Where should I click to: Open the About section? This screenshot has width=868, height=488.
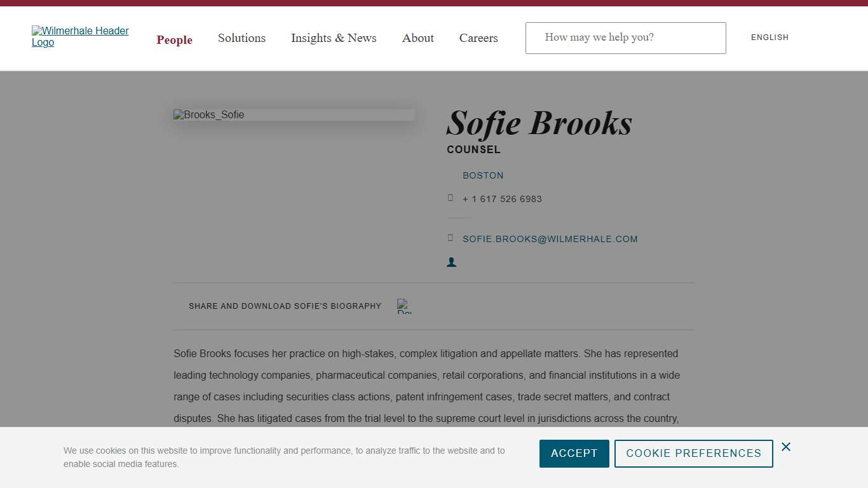pos(417,38)
